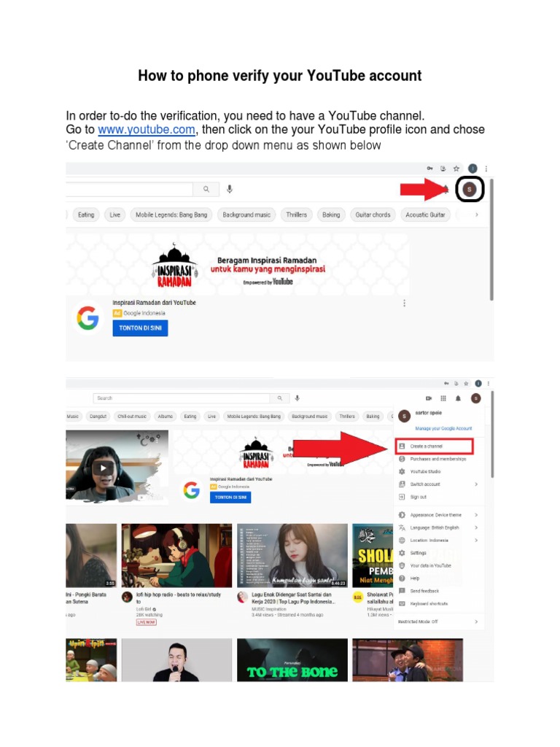Select the 'Background music' chip in the first screenshot
Screen dimensions: 560x747
pyautogui.click(x=246, y=215)
